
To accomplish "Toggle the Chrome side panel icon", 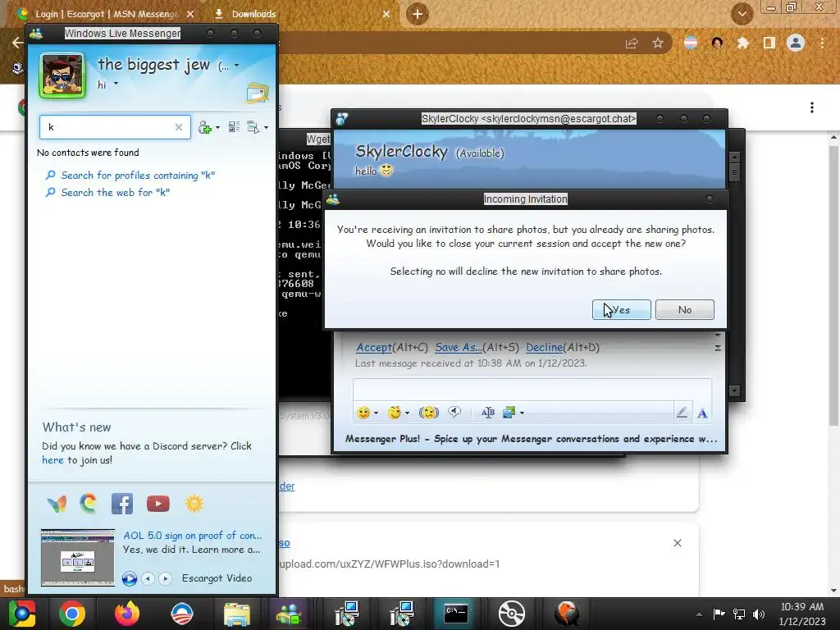I will click(769, 43).
